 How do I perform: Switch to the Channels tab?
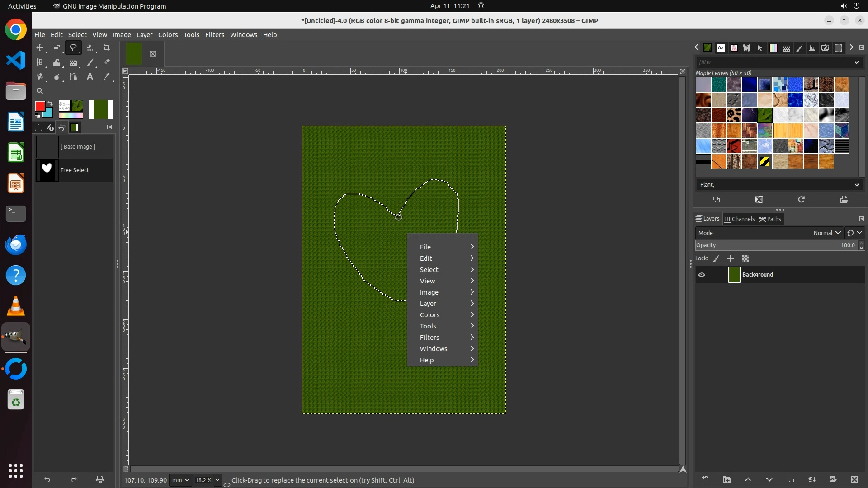[x=740, y=219]
